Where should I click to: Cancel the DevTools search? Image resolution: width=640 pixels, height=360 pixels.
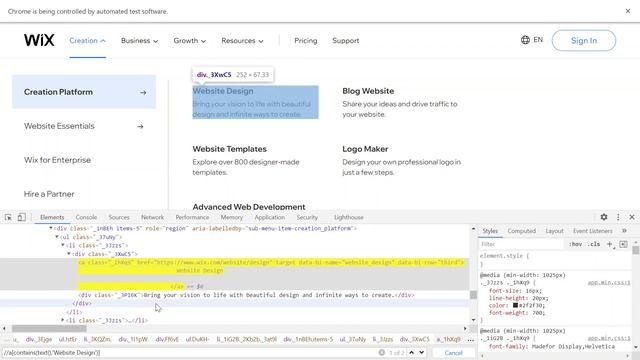(x=453, y=352)
